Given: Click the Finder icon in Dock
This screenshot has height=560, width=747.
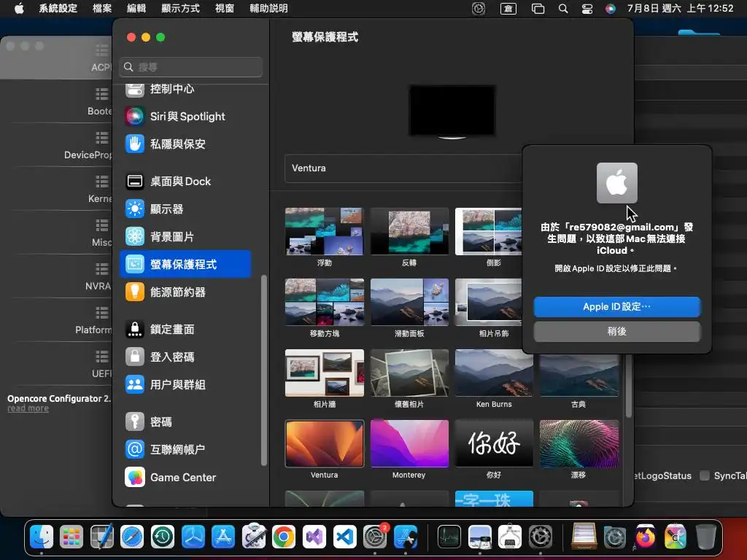Looking at the screenshot, I should click(42, 537).
